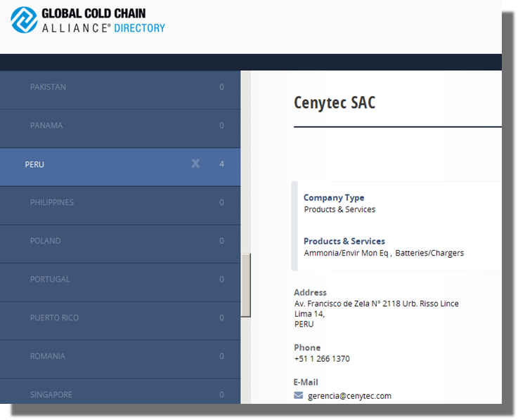The height and width of the screenshot is (420, 518).
Task: Click the 'Lima 14,' address line
Action: point(309,314)
